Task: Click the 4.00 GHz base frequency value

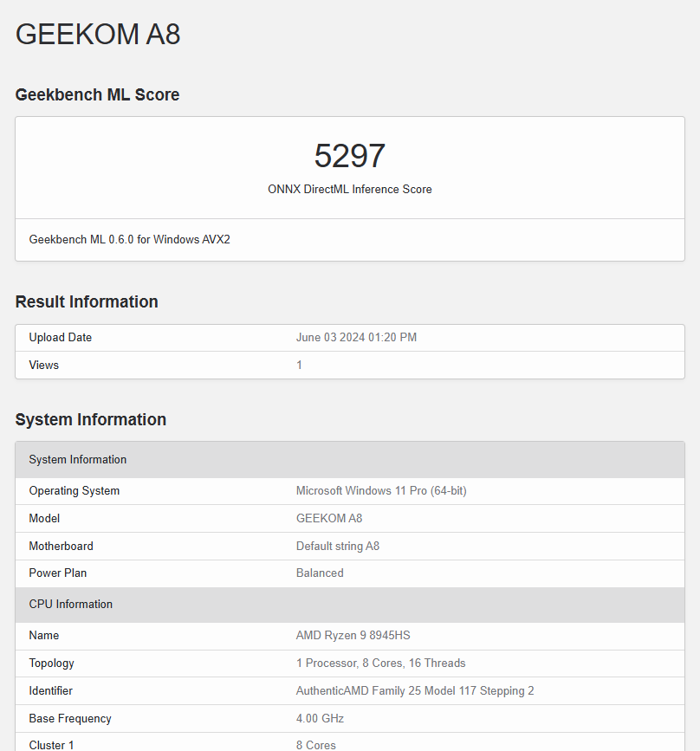Action: pos(320,718)
